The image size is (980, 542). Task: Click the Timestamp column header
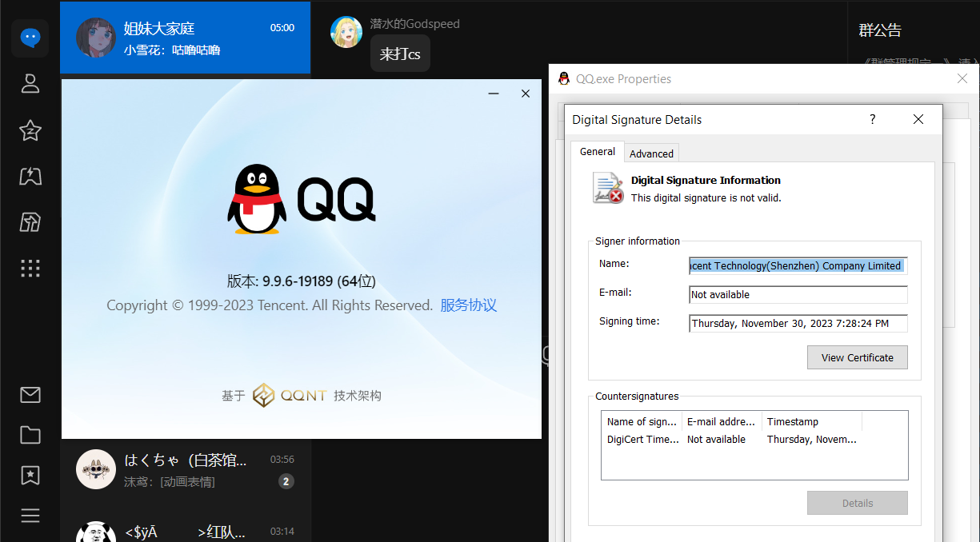(812, 421)
